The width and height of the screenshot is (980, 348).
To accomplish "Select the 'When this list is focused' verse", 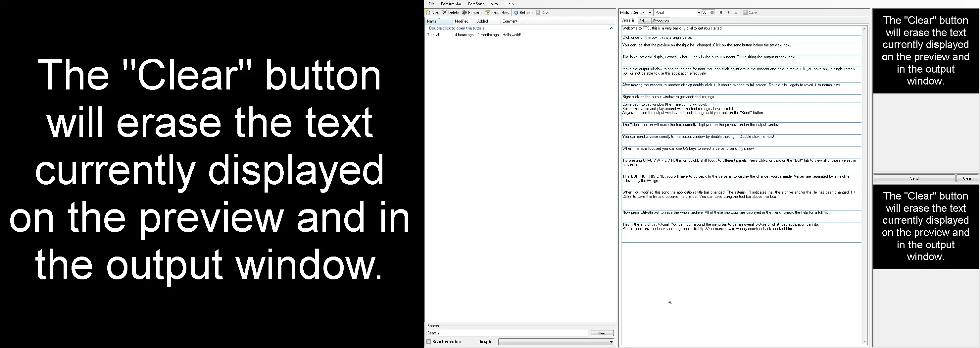I will (x=742, y=152).
